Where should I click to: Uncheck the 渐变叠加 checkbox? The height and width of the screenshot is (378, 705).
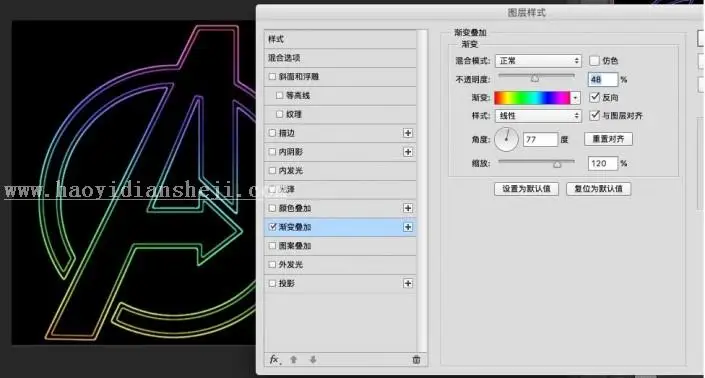pos(272,227)
